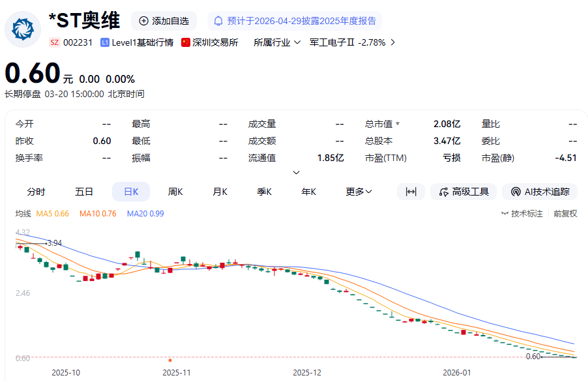Click the *ST奥维 company logo
Screen dimensions: 588x382
(23, 29)
